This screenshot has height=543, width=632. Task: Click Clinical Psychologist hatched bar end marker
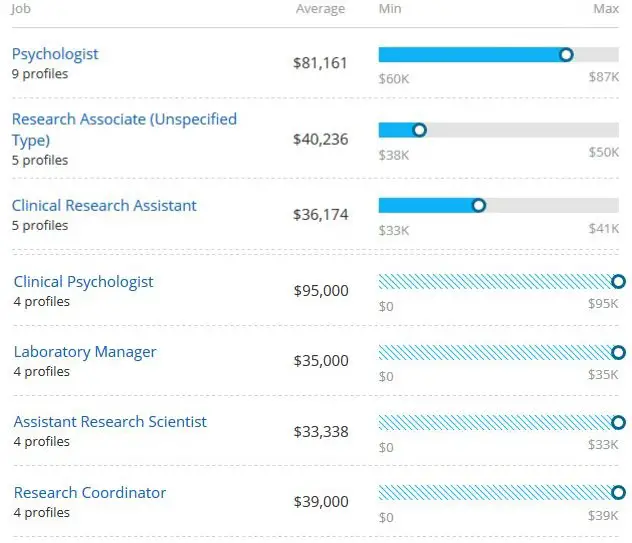click(618, 282)
